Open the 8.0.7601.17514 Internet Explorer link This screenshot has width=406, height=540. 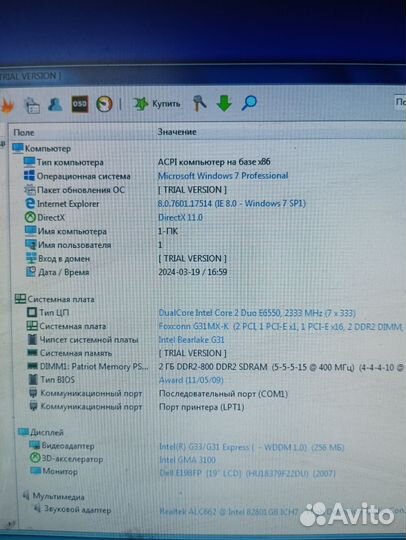[231, 203]
